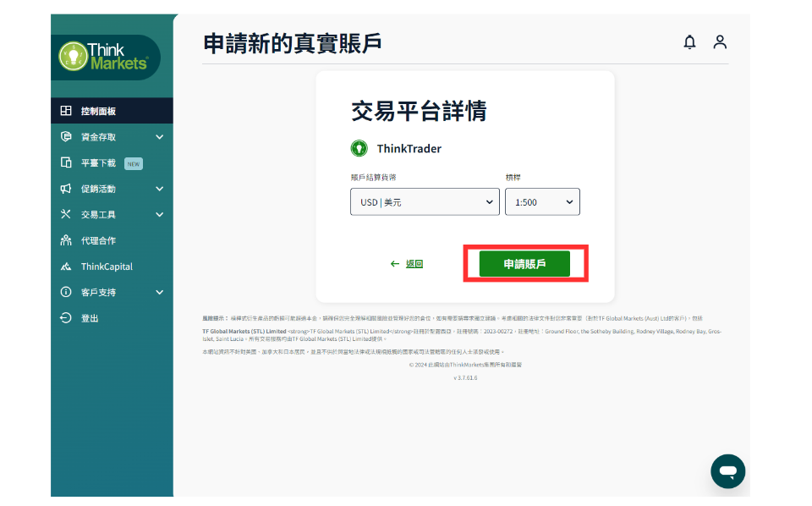The width and height of the screenshot is (812, 506).
Task: Open the live chat bubble
Action: click(727, 471)
